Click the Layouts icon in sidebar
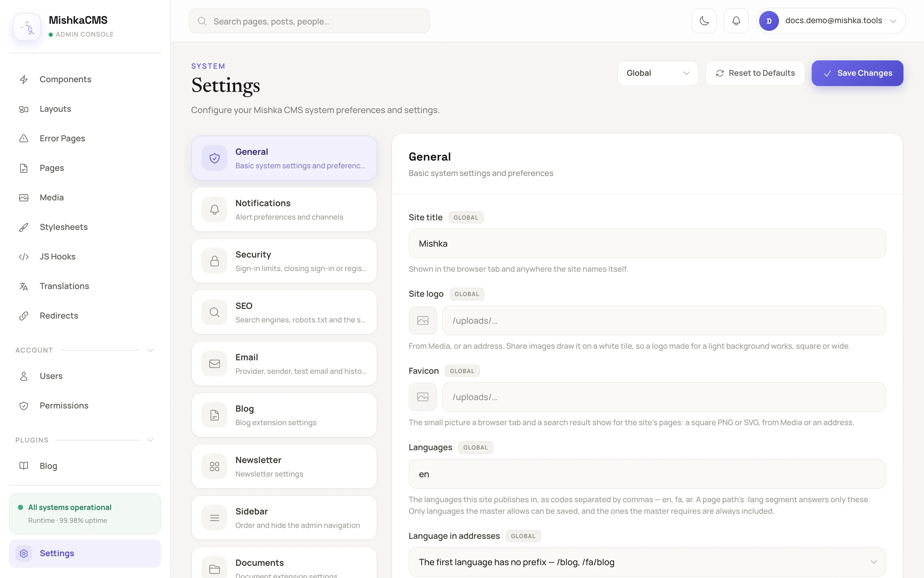924x578 pixels. point(24,109)
